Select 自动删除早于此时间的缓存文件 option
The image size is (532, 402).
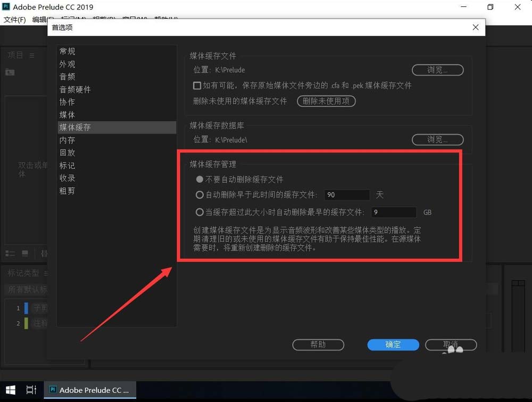point(199,195)
